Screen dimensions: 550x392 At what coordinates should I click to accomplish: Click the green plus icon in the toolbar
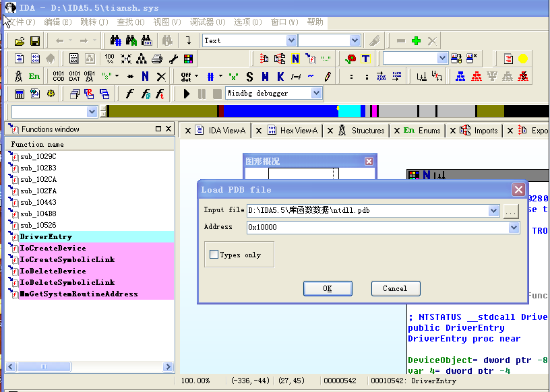pyautogui.click(x=416, y=41)
